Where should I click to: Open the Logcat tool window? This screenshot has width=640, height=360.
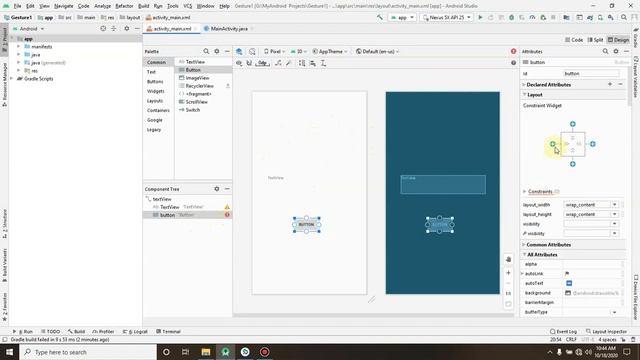[136, 331]
